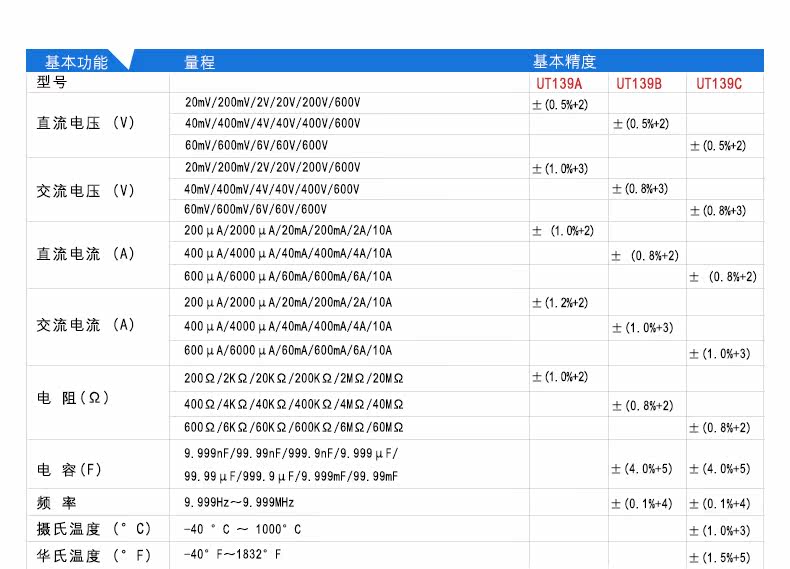The image size is (790, 569).
Task: Click UT139A DC voltage accuracy ±(0.5%+2)
Action: click(x=560, y=105)
